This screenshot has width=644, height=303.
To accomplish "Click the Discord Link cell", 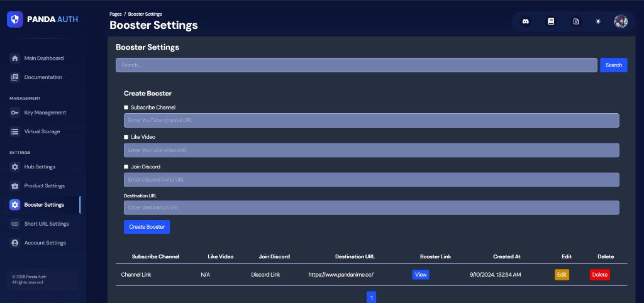I will tap(265, 275).
